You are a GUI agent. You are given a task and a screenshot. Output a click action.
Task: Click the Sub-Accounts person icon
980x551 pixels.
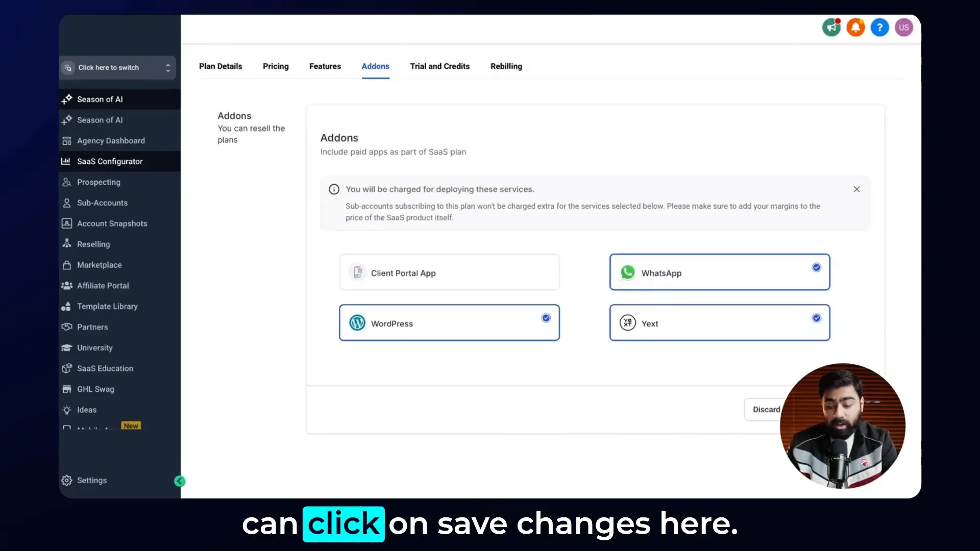pyautogui.click(x=66, y=203)
